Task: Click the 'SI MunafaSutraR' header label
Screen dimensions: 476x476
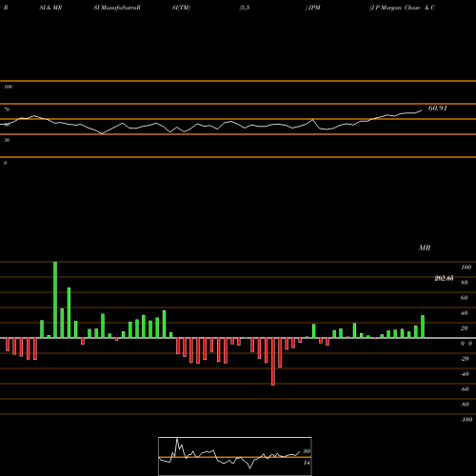Action: 117,8
